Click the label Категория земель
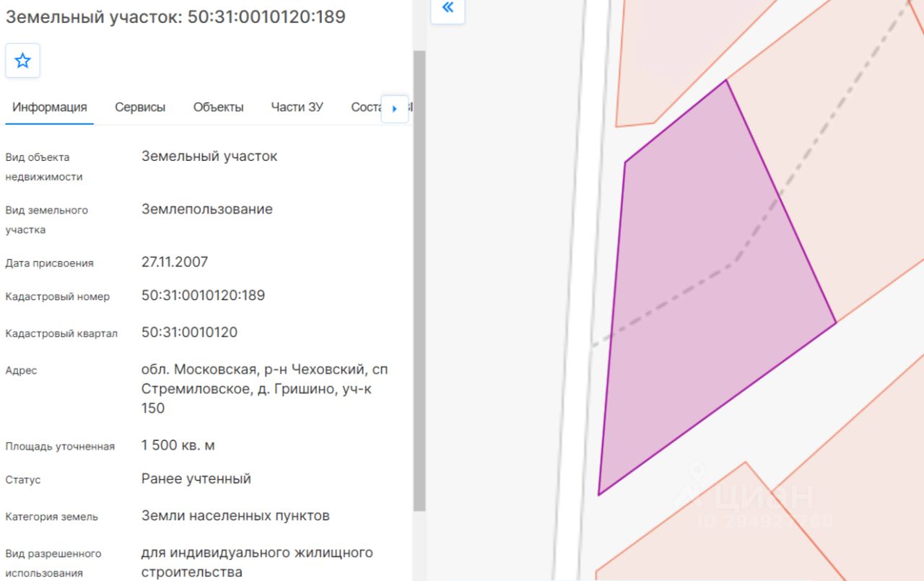 [x=51, y=517]
